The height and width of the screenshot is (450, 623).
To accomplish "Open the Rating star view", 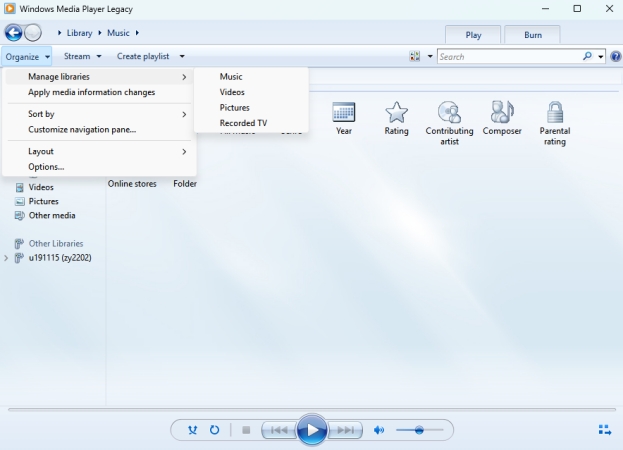I will pyautogui.click(x=396, y=112).
